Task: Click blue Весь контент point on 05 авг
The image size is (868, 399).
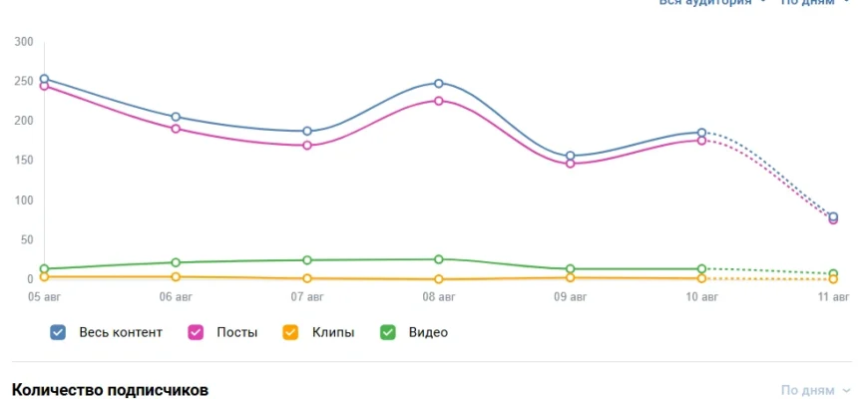Action: pos(44,79)
